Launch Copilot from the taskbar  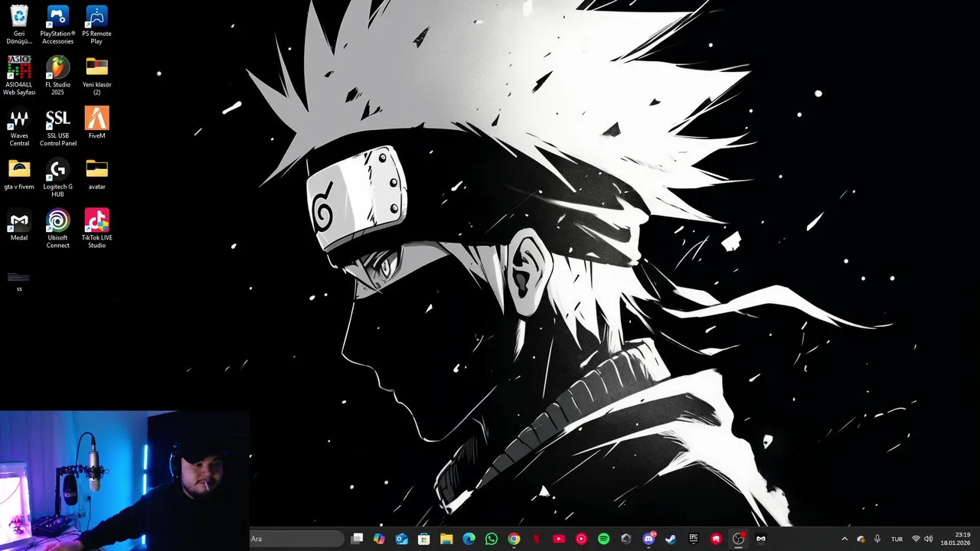click(379, 539)
